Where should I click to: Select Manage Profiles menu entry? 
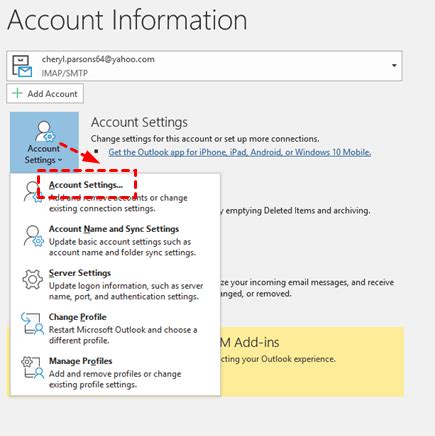(x=115, y=372)
